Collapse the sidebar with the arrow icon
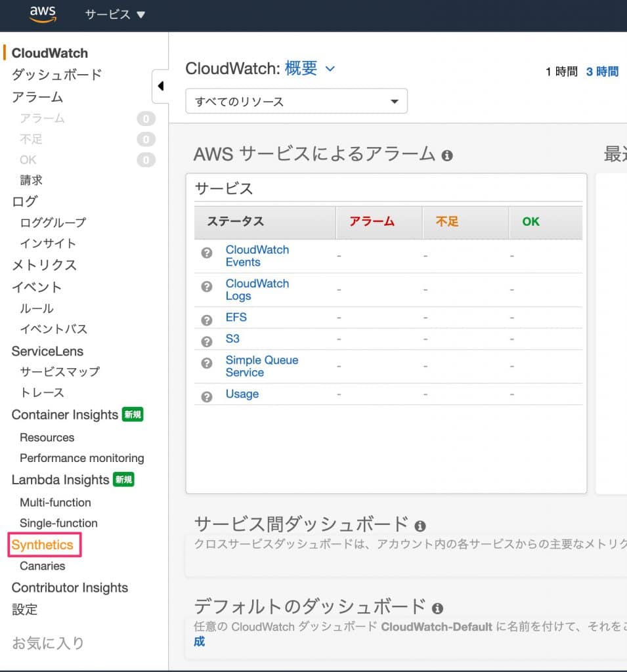This screenshot has height=672, width=627. (x=160, y=87)
